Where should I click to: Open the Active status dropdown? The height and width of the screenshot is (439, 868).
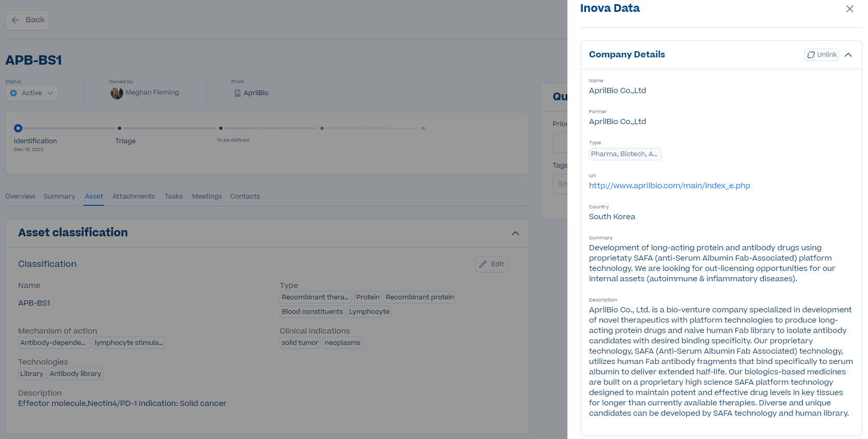coord(32,93)
